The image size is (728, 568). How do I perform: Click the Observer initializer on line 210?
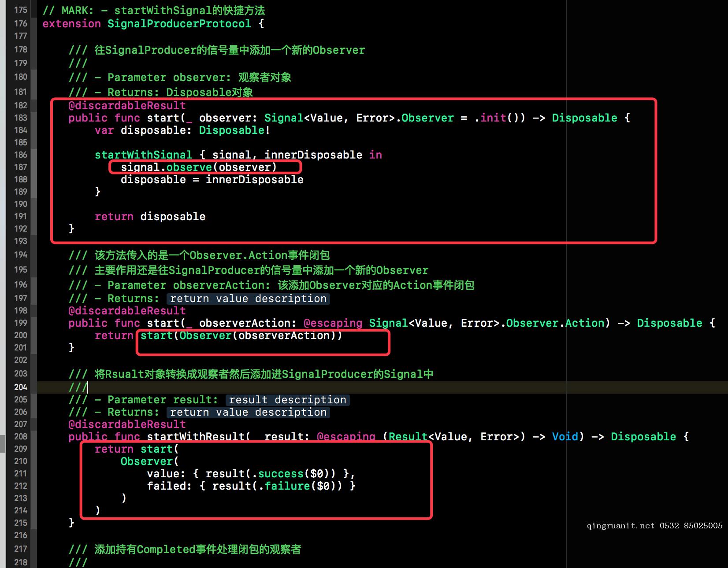pyautogui.click(x=147, y=461)
